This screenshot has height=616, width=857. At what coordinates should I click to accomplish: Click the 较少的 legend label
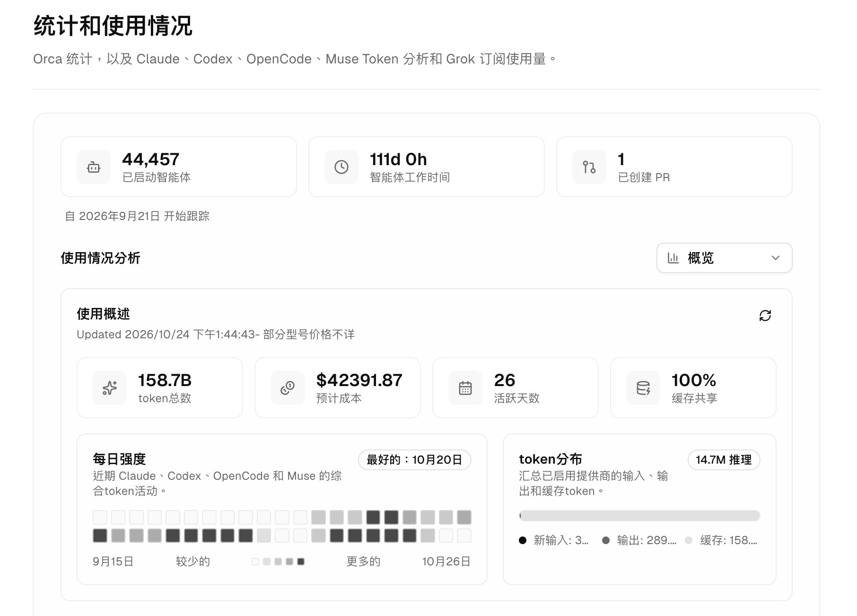pos(193,562)
